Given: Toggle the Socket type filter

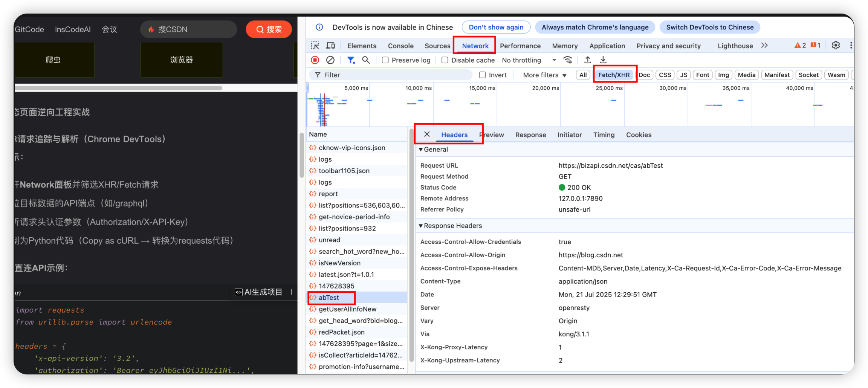Looking at the screenshot, I should [x=808, y=75].
